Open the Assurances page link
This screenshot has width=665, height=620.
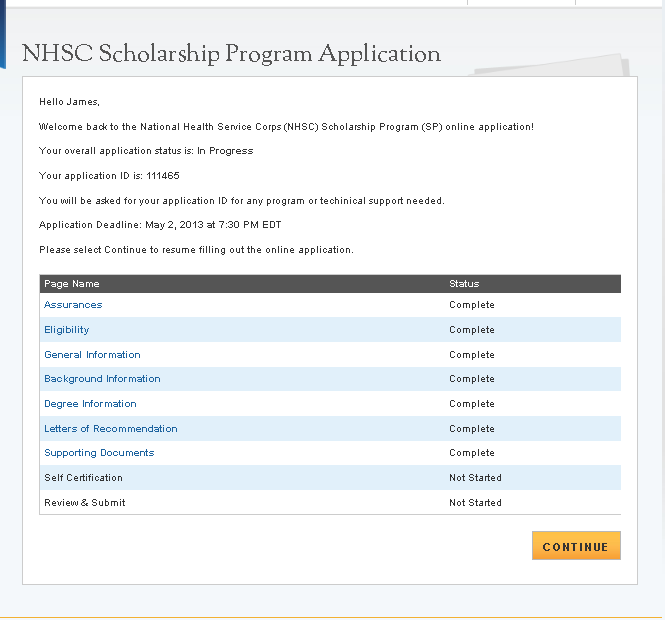[73, 305]
